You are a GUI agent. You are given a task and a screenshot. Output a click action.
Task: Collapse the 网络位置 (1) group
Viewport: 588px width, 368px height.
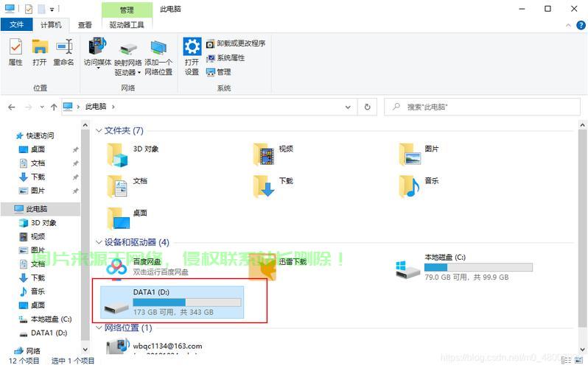point(99,328)
